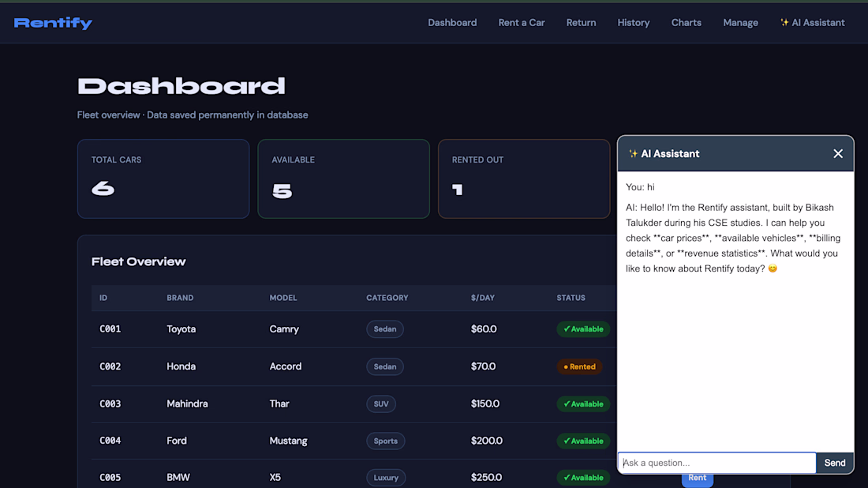Click the $70.0 price cell
The image size is (868, 488).
(x=483, y=366)
